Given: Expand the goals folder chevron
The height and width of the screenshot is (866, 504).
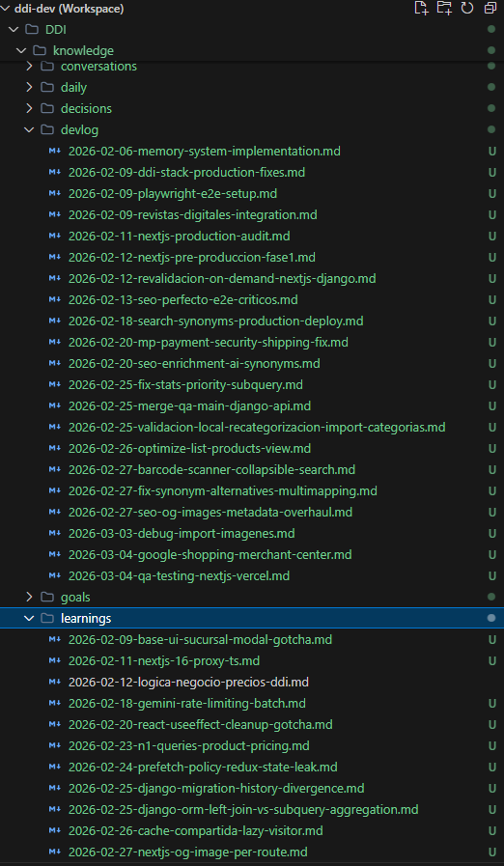Looking at the screenshot, I should (29, 597).
